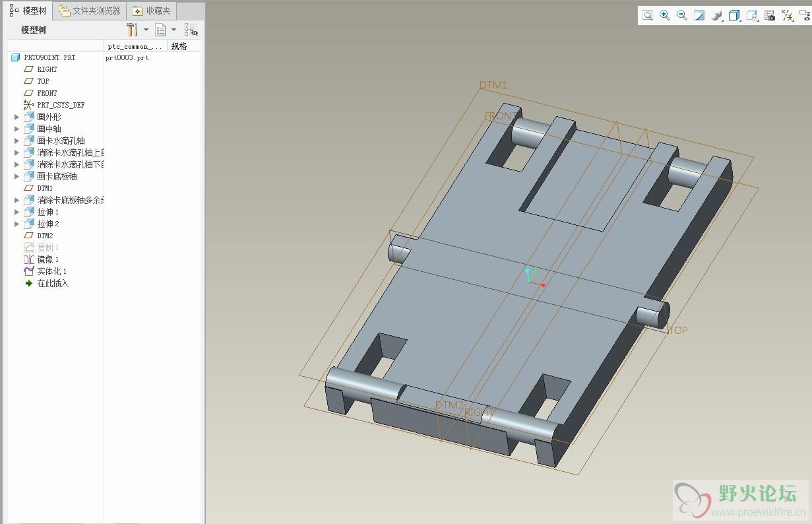The height and width of the screenshot is (524, 812).
Task: Click the annotation display eye icon
Action: [805, 16]
